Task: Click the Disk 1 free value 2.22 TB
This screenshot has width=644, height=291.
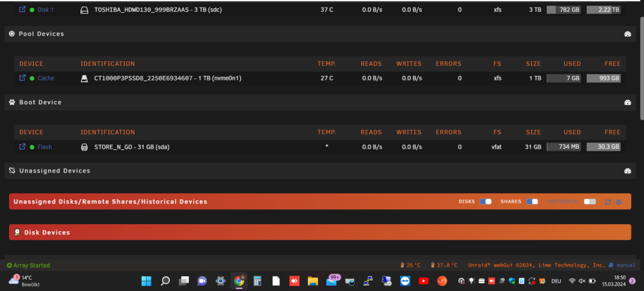Action: tap(603, 10)
